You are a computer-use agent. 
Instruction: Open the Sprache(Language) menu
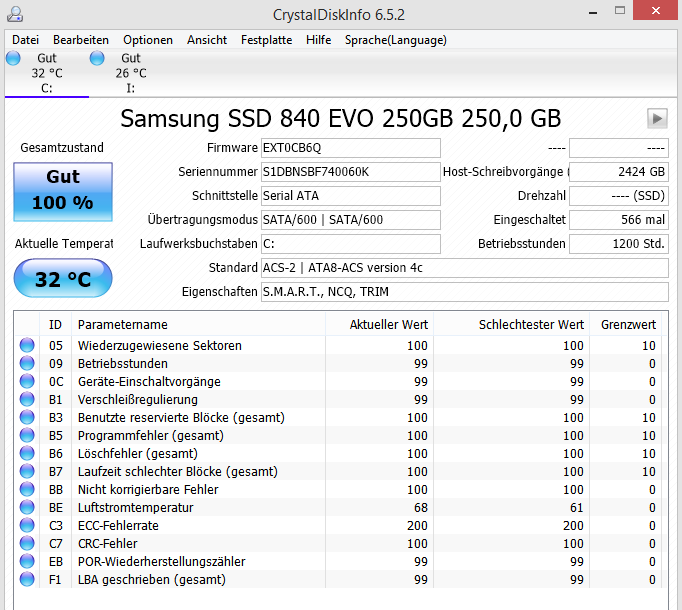pos(396,40)
